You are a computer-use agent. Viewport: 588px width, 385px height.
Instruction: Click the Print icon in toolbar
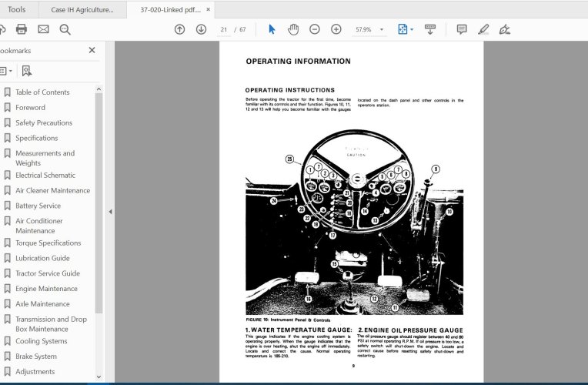[22, 29]
